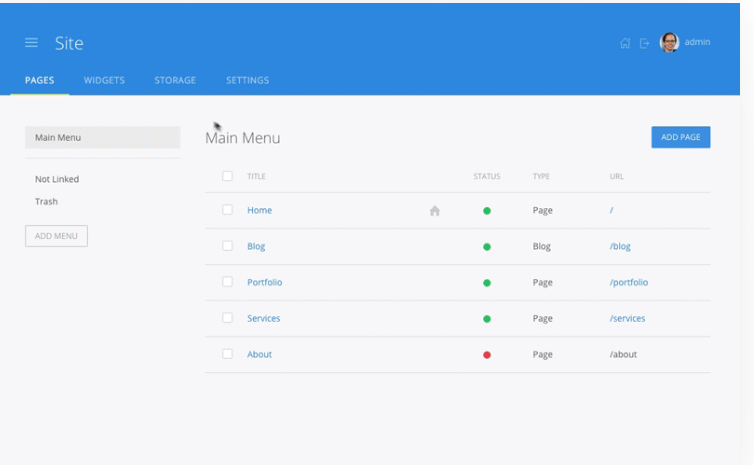The image size is (754, 465).
Task: Click the Page type cell in the Home row
Action: pyautogui.click(x=542, y=210)
